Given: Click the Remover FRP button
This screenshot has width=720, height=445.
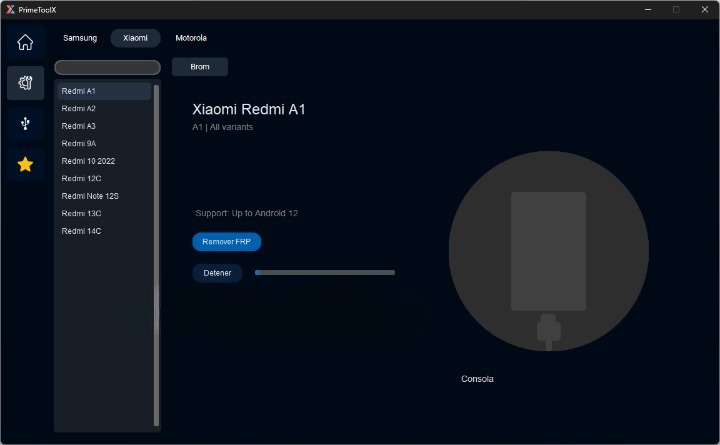Looking at the screenshot, I should (226, 242).
